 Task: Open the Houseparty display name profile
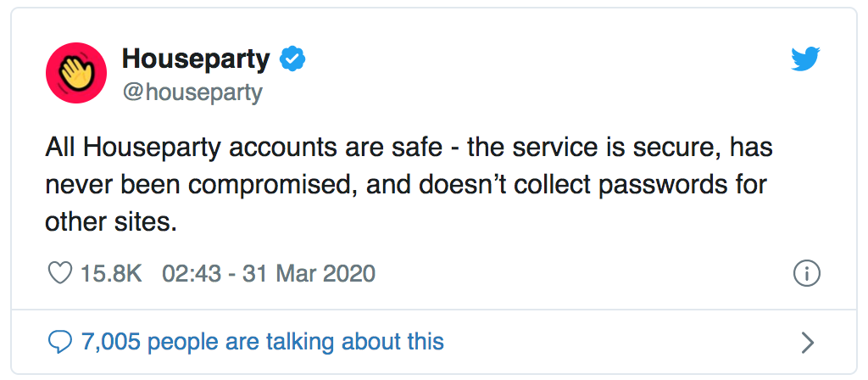click(196, 59)
